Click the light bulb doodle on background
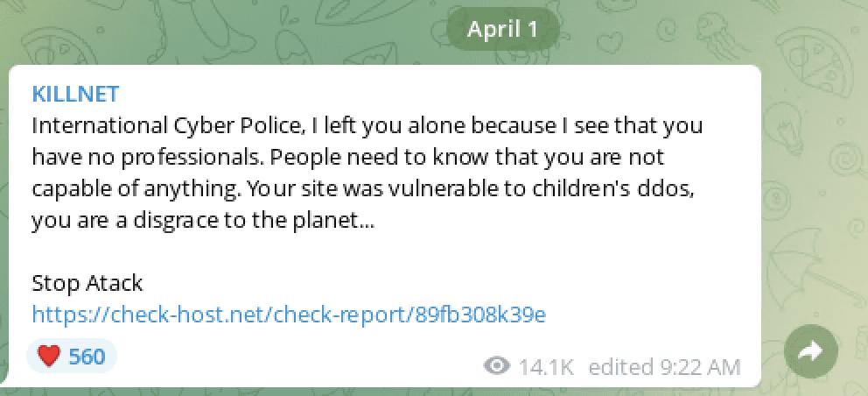868x396 pixels. (x=781, y=129)
